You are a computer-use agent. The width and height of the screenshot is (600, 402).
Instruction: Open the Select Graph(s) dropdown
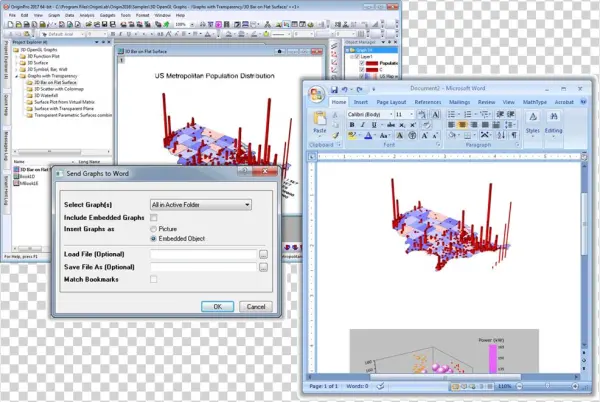tap(199, 204)
